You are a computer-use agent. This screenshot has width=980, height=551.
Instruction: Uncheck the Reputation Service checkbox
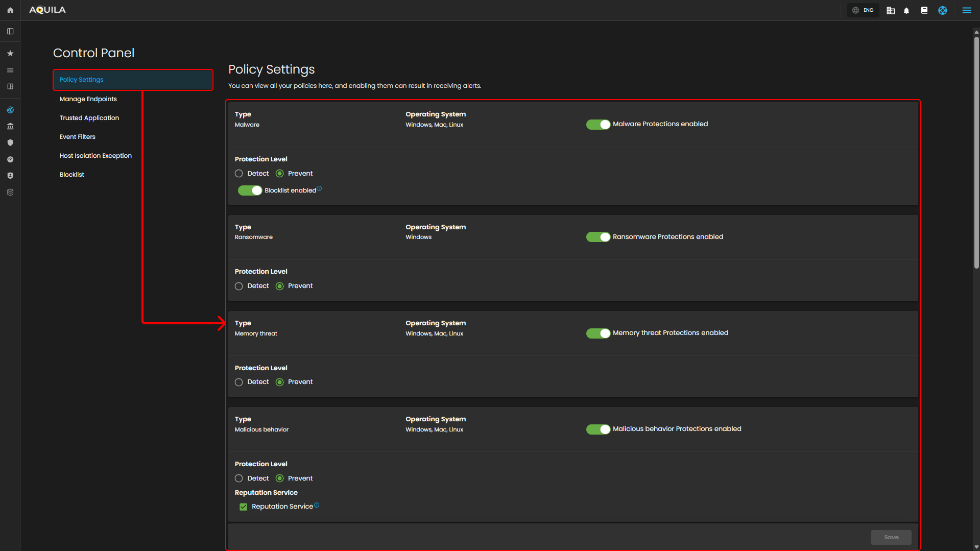click(244, 507)
